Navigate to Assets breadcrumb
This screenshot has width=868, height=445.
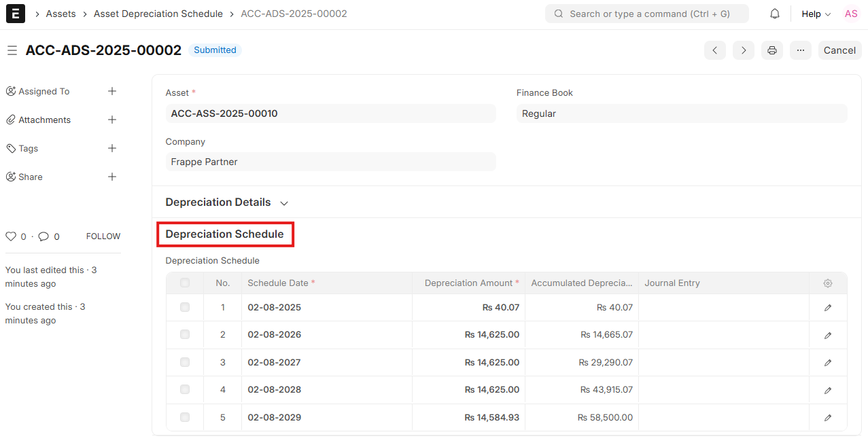(60, 14)
